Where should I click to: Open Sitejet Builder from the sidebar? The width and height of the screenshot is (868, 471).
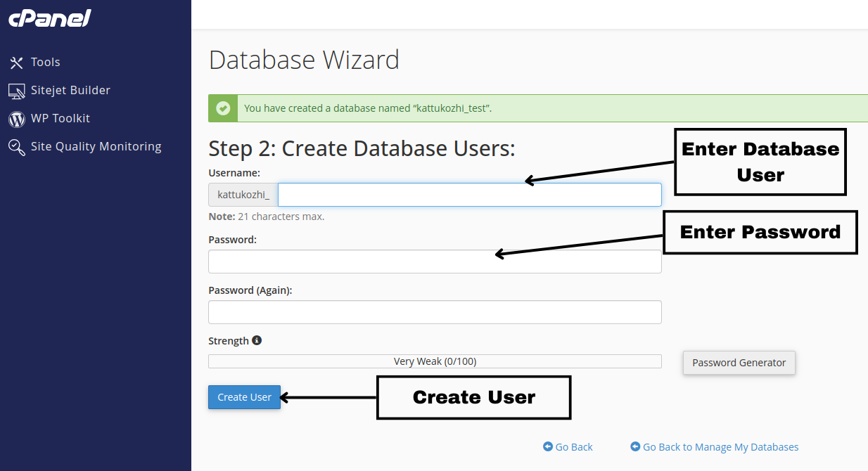pyautogui.click(x=70, y=91)
